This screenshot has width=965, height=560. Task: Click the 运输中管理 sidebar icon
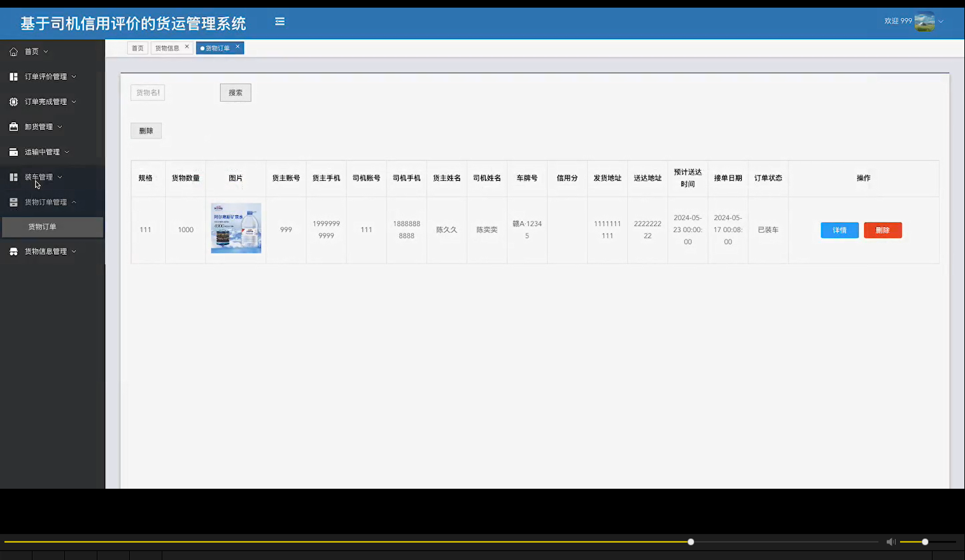[13, 151]
